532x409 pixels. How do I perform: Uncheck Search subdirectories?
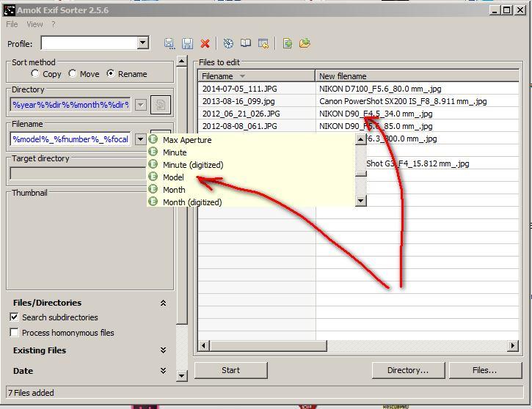(x=14, y=317)
